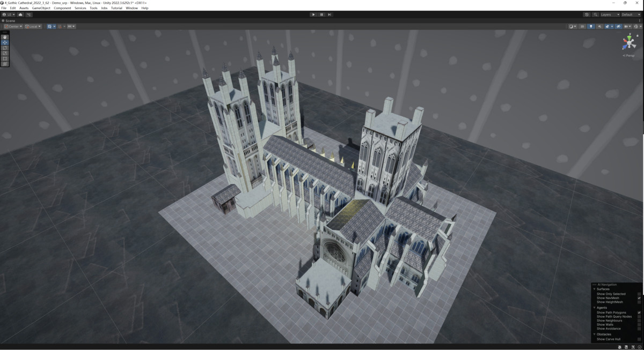Select the Move tool in the toolbar
This screenshot has height=350, width=644.
[5, 42]
